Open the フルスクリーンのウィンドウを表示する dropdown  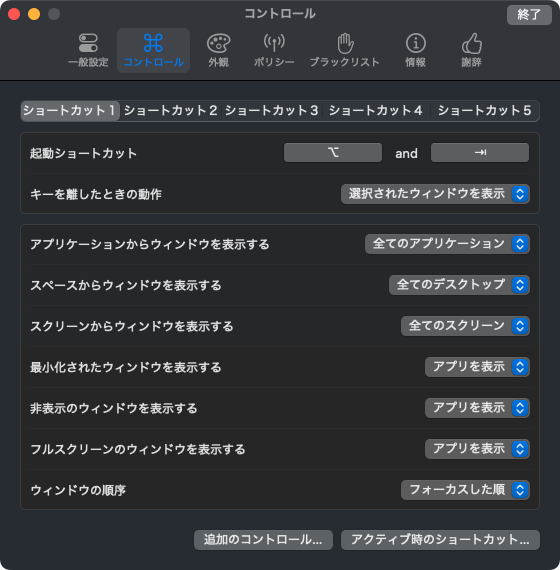[477, 449]
